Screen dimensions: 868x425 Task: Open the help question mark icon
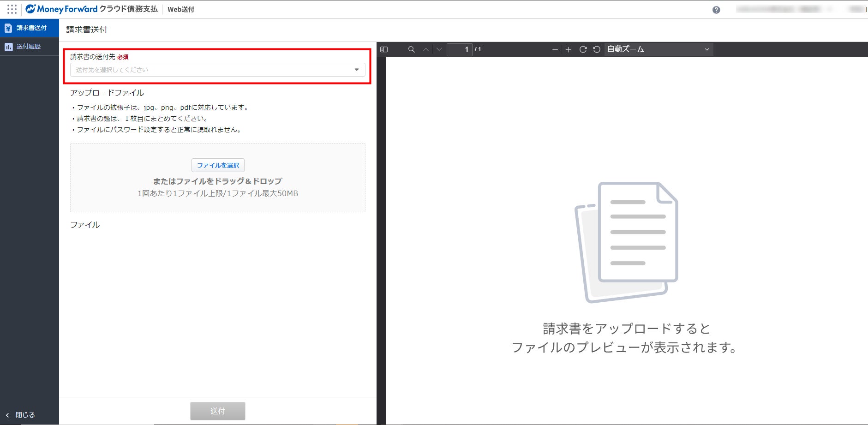point(716,10)
